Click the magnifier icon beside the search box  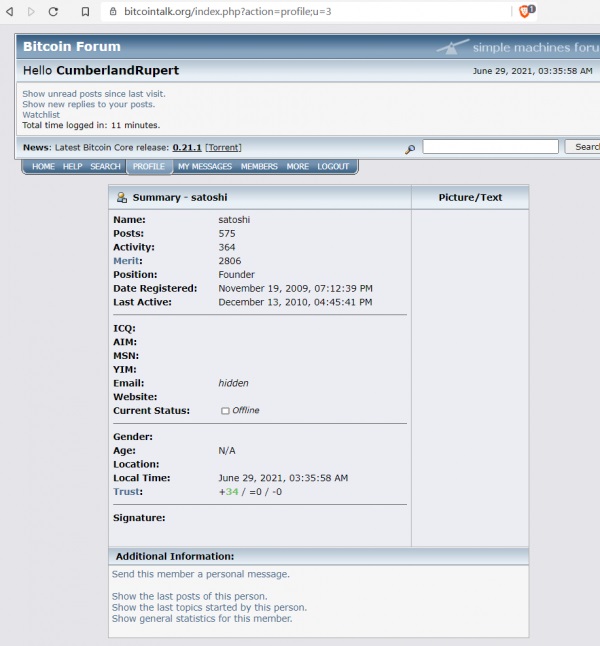click(x=410, y=148)
